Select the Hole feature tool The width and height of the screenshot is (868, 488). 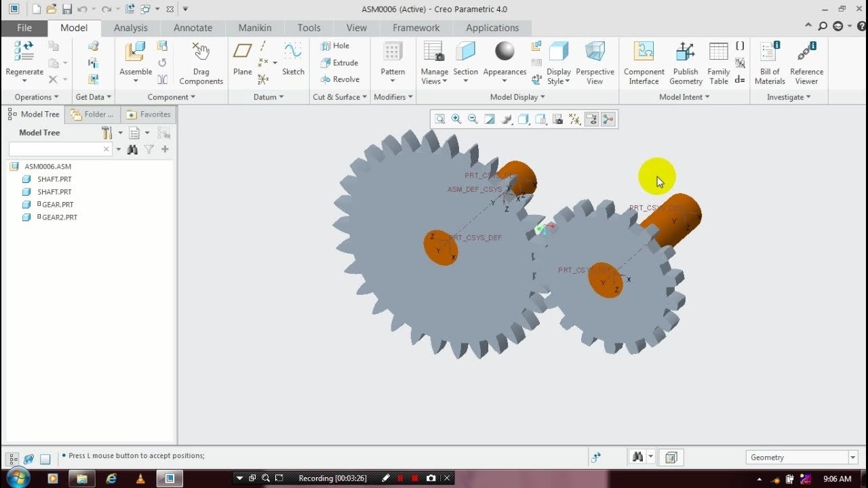(x=335, y=45)
